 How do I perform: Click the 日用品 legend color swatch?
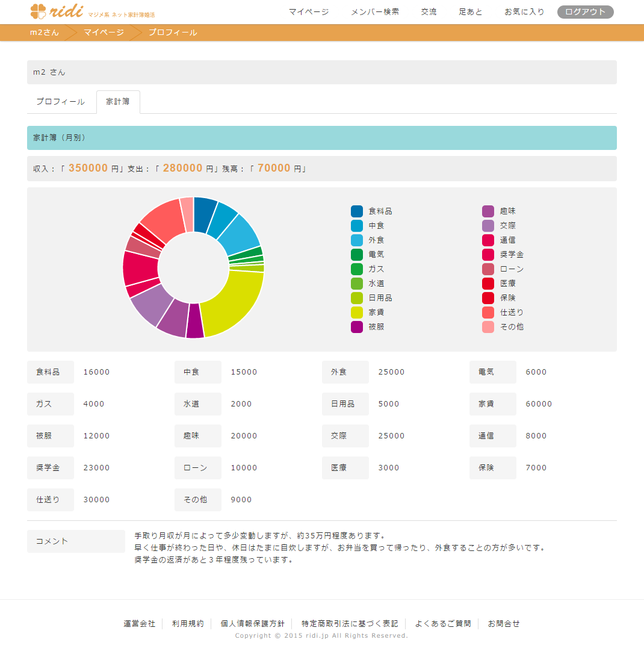(357, 298)
